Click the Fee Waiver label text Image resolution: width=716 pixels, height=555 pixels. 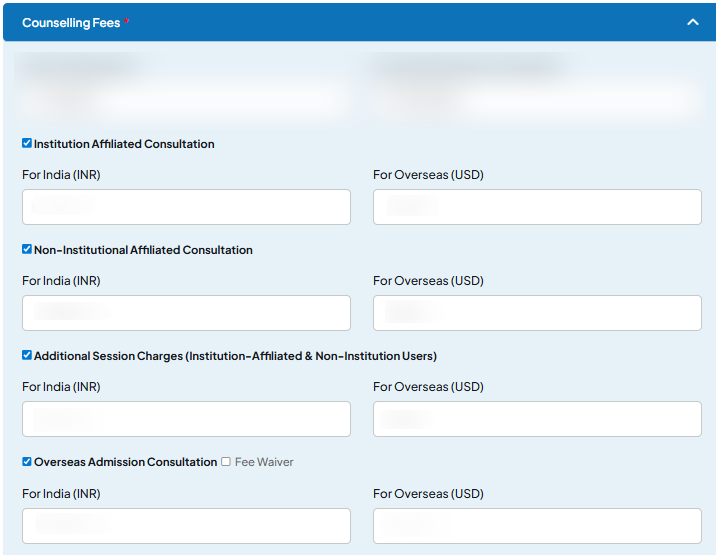[x=264, y=462]
